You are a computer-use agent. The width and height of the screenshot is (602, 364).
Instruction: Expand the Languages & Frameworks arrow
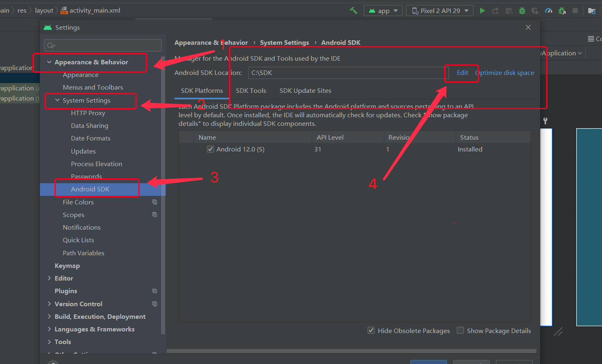tap(49, 329)
